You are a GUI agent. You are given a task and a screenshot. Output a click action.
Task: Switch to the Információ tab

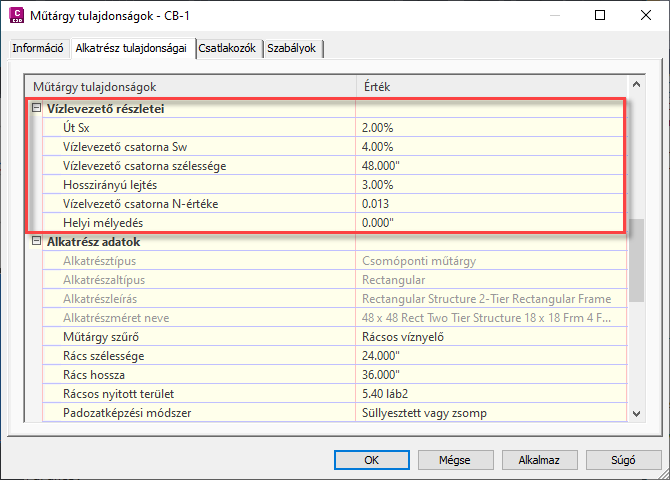38,48
